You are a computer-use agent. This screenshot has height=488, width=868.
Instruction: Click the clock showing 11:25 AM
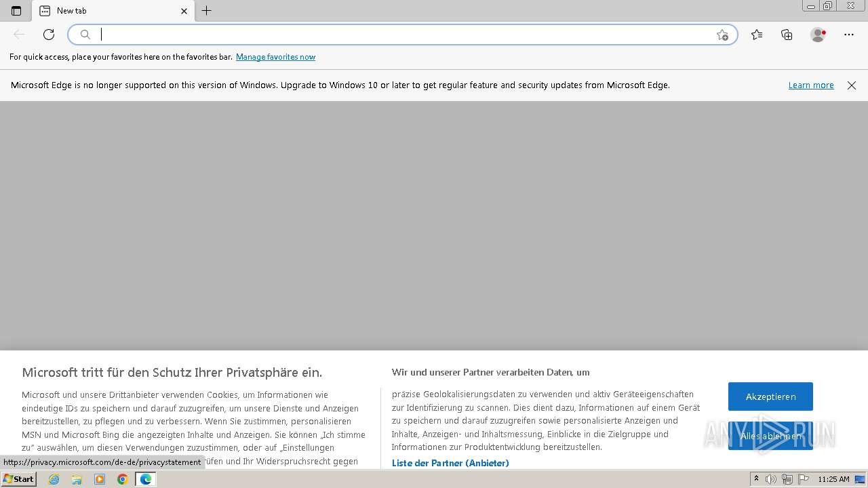[x=833, y=479]
